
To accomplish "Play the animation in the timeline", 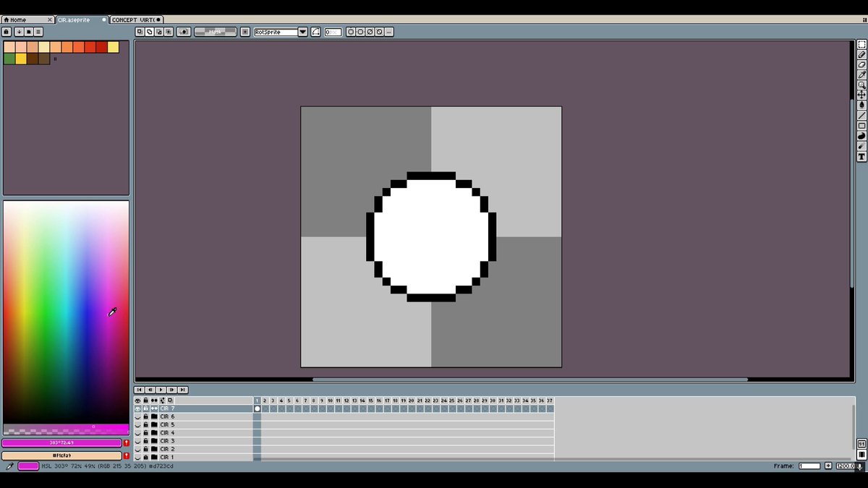I will click(x=161, y=390).
